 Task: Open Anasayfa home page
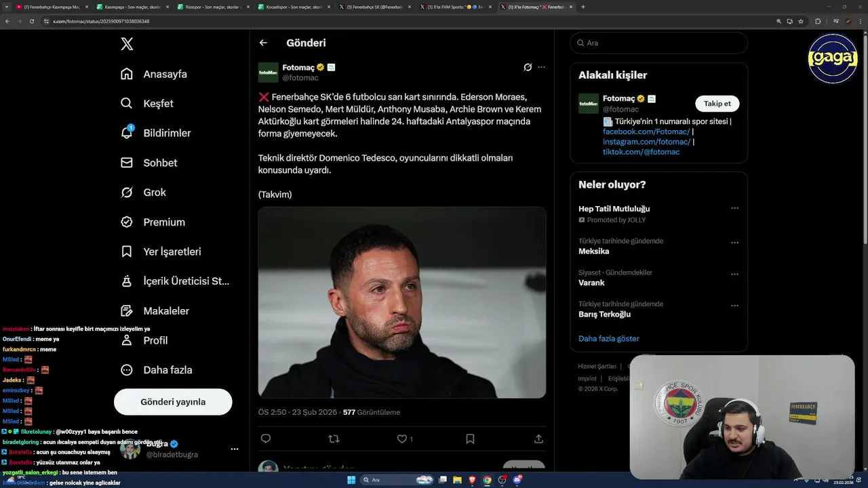click(153, 74)
